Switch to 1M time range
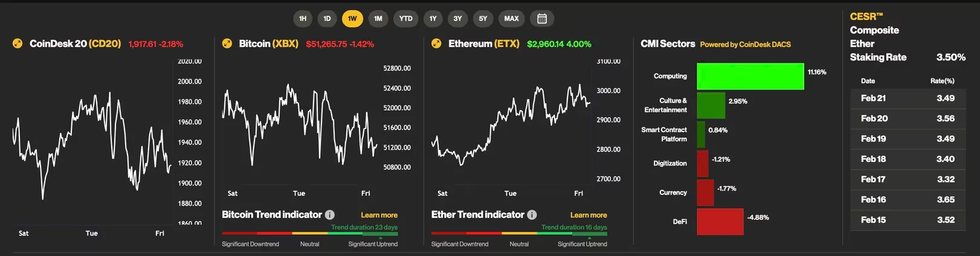 coord(378,19)
